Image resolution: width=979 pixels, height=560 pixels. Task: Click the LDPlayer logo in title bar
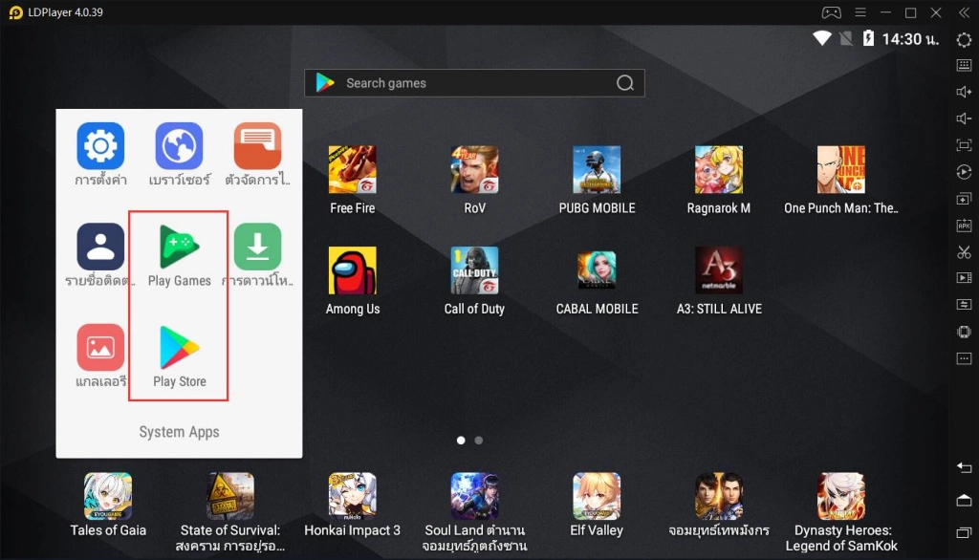coord(15,12)
